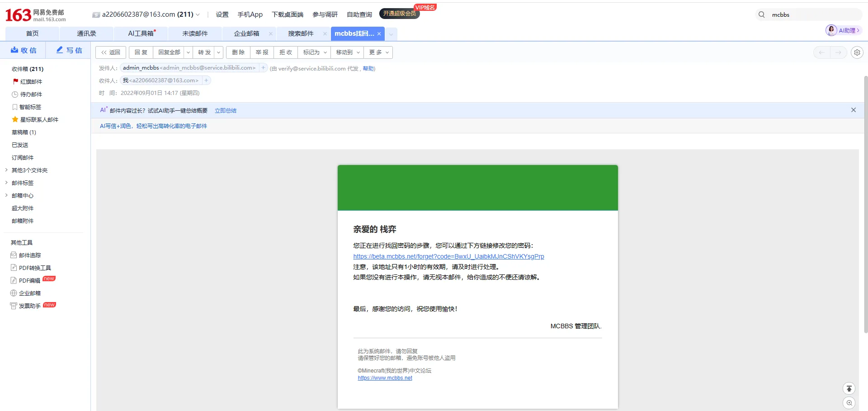
Task: Click the 删除 delete button
Action: click(238, 52)
